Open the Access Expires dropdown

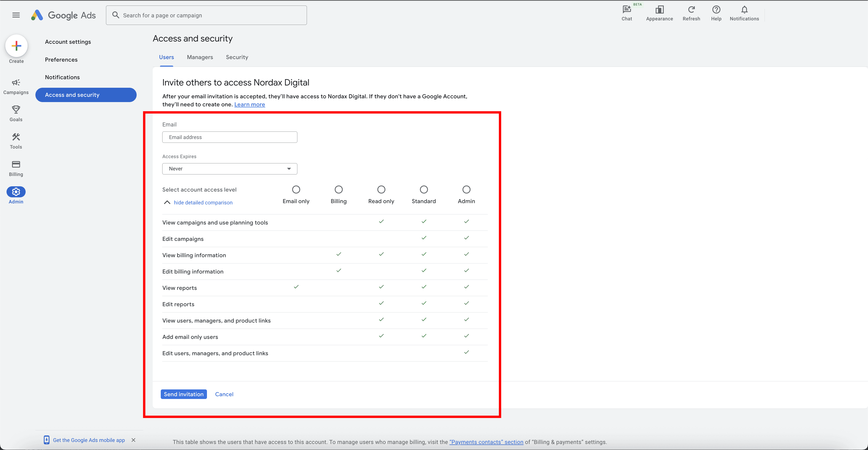pos(230,169)
